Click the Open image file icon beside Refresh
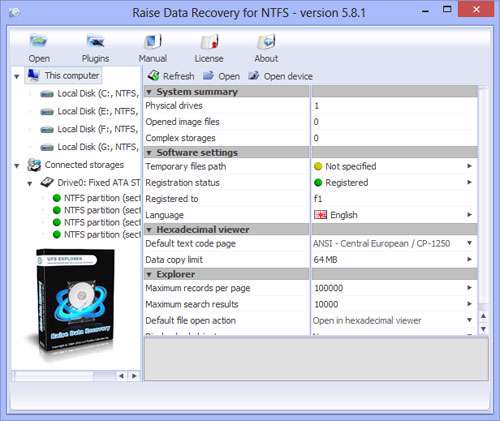 pyautogui.click(x=208, y=76)
